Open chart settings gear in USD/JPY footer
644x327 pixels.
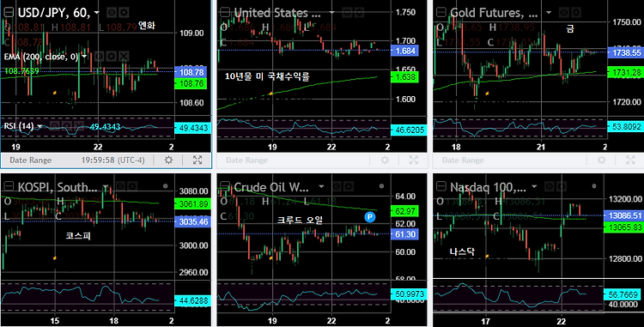tap(168, 160)
